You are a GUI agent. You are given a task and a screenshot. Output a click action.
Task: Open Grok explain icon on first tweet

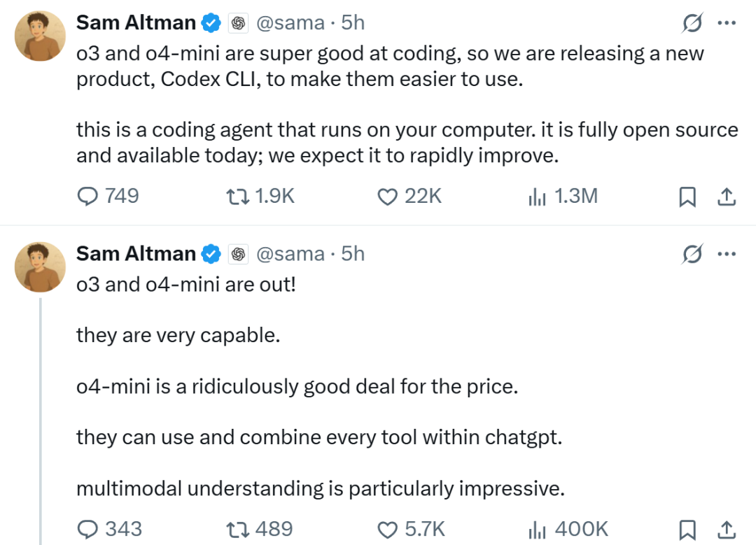tap(692, 22)
